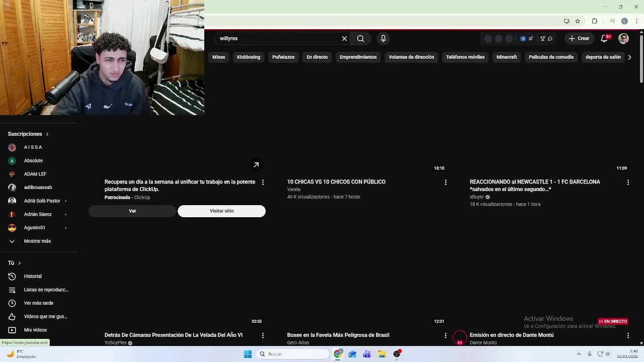Screen dimensions: 644x362
Task: Open the YouTube account avatar menu
Action: click(623, 38)
